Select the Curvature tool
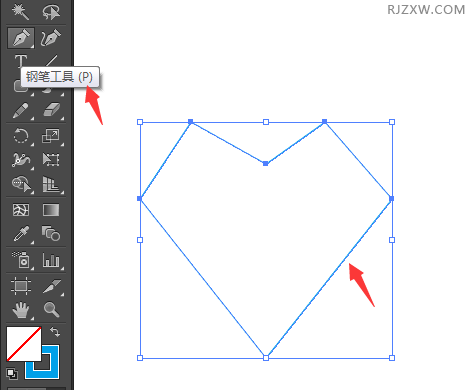 click(51, 38)
